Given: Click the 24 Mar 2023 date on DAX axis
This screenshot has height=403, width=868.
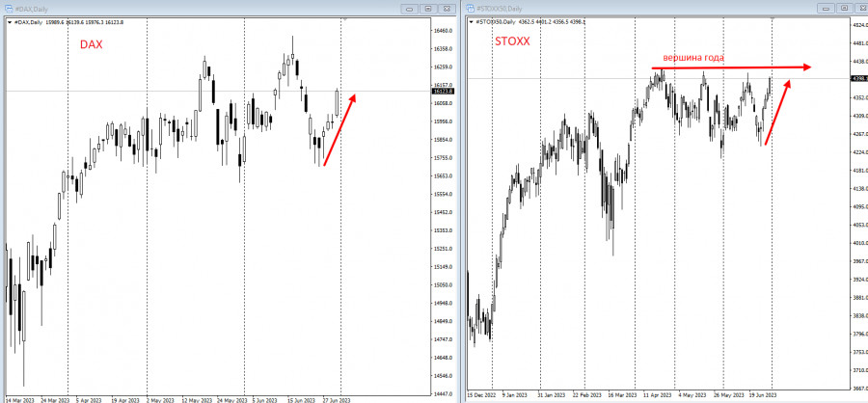Looking at the screenshot, I should [x=55, y=399].
